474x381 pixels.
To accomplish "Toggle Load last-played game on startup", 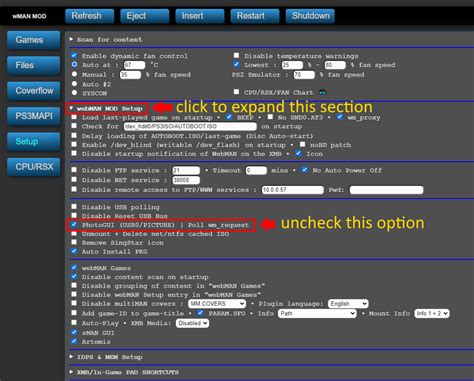I will (74, 117).
